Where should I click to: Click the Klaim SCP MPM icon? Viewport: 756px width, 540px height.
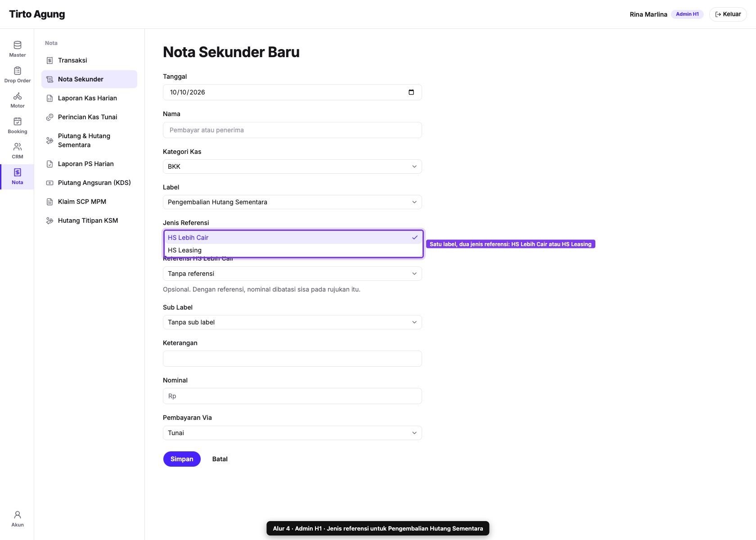point(50,202)
